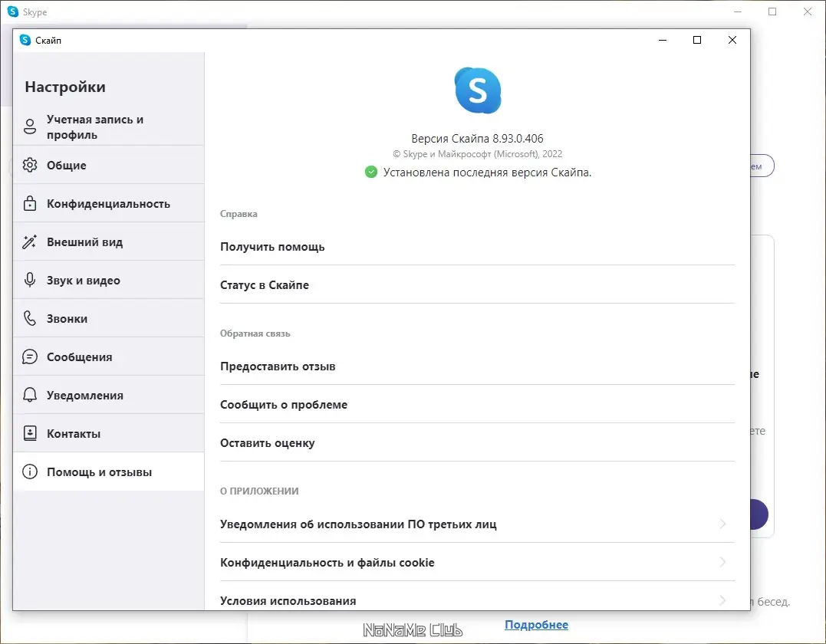Switch to Конфиденциальность settings
The width and height of the screenshot is (826, 644).
(108, 203)
